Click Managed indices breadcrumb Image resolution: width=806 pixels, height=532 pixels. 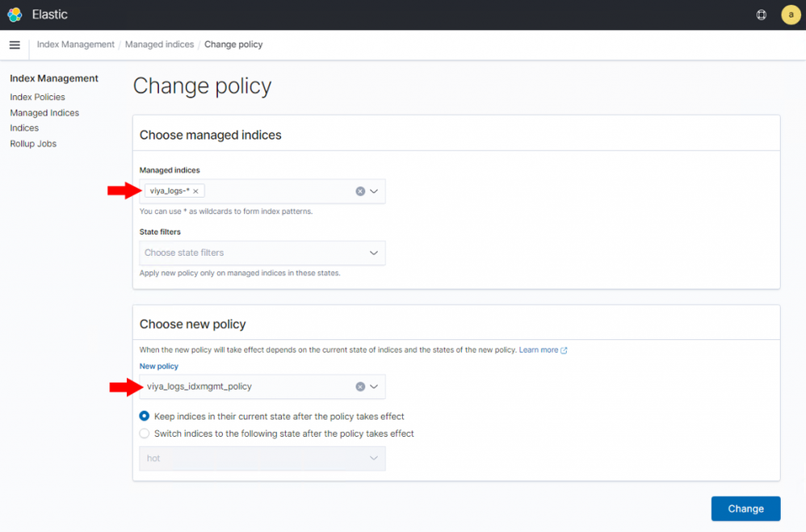[159, 44]
